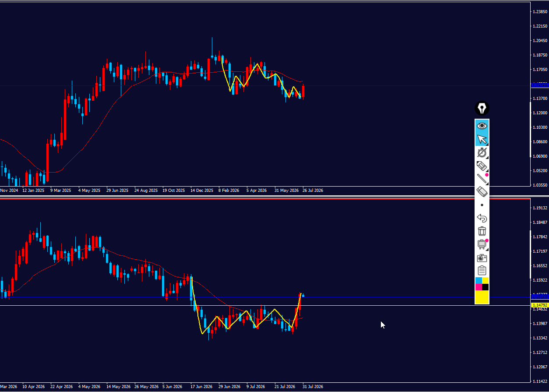Click the 1.19132 price label

(540, 208)
